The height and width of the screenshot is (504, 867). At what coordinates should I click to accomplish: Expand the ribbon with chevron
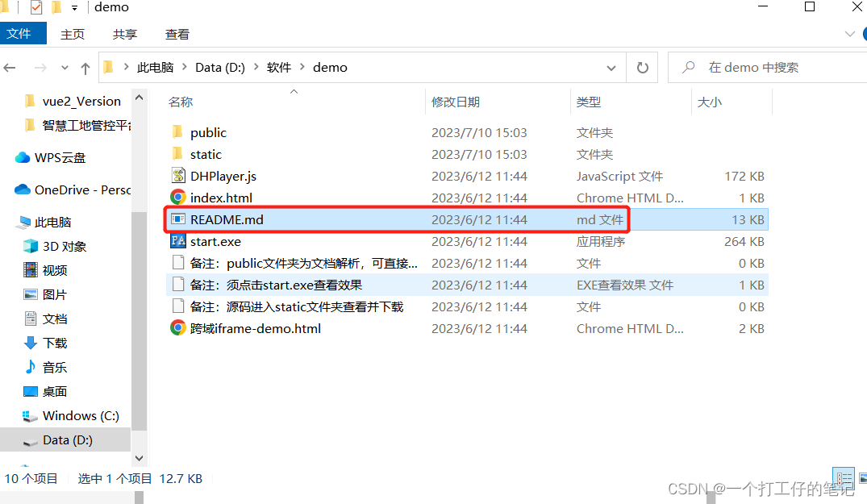click(850, 34)
